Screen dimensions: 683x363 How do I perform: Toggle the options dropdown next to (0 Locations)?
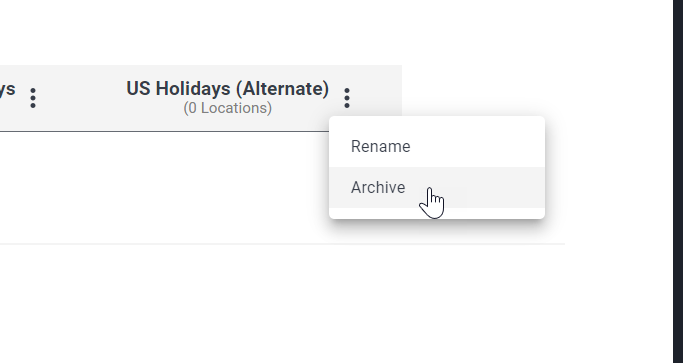347,98
